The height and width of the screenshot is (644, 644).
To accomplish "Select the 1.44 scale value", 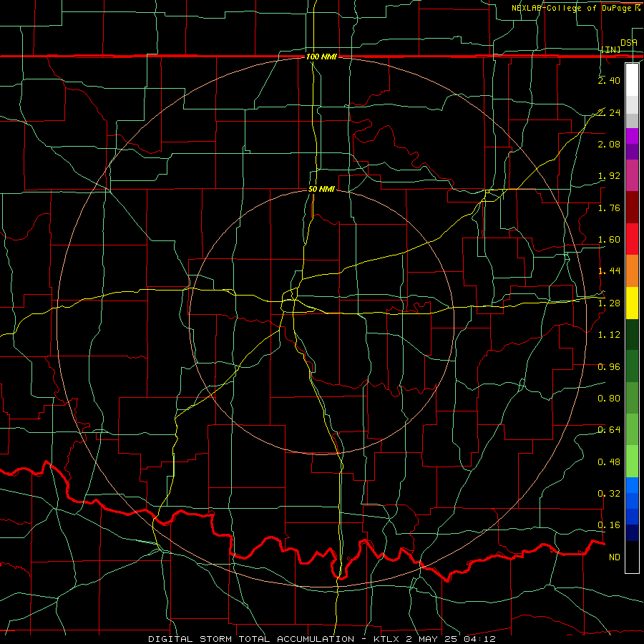I will pyautogui.click(x=609, y=271).
